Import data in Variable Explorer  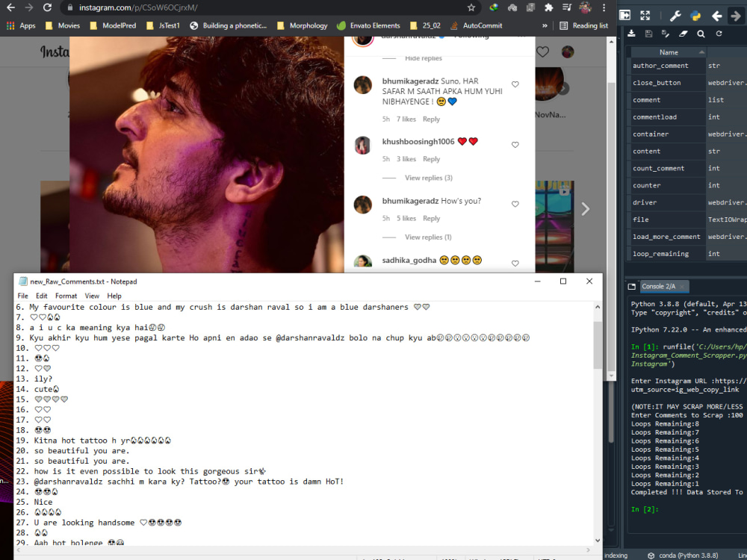click(631, 34)
